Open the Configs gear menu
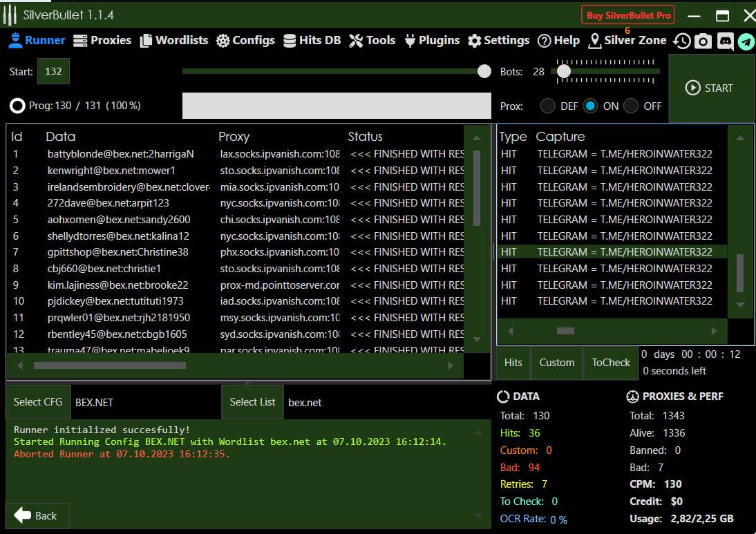Viewport: 756px width, 534px height. [x=245, y=41]
